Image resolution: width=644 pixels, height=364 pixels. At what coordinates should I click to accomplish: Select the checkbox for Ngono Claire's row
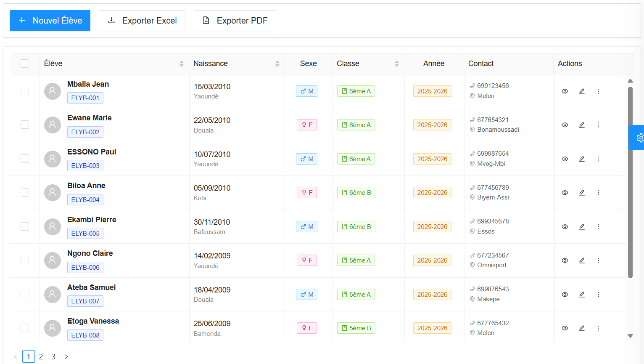click(x=24, y=260)
